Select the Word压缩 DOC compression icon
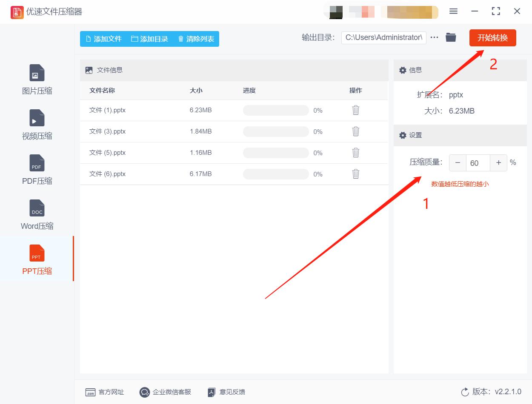532x404 pixels. [37, 214]
